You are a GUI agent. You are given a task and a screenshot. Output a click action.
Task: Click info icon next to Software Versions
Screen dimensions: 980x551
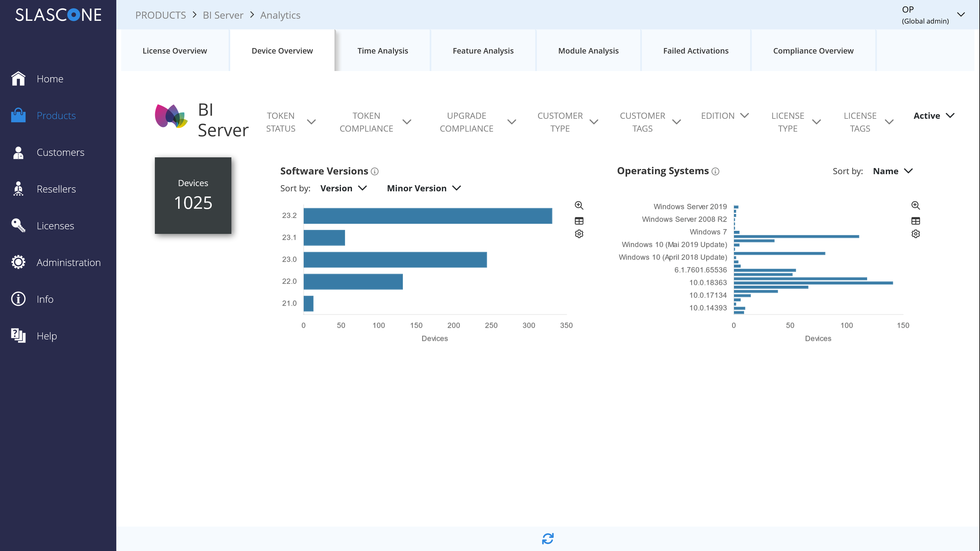375,171
